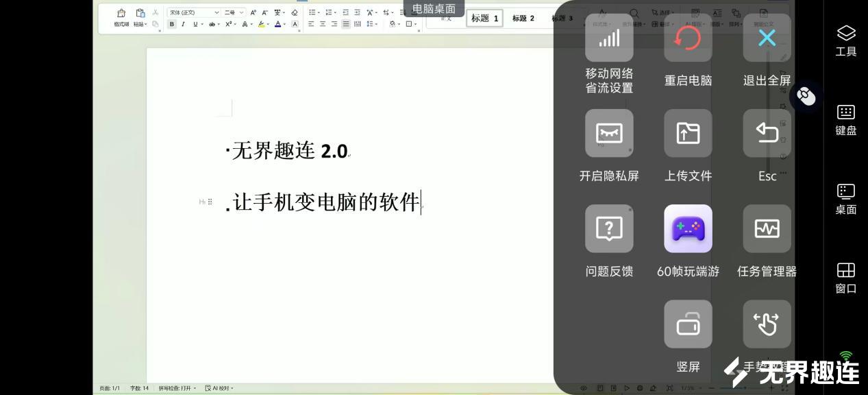Center align text
This screenshot has height=395, width=868.
point(323,24)
